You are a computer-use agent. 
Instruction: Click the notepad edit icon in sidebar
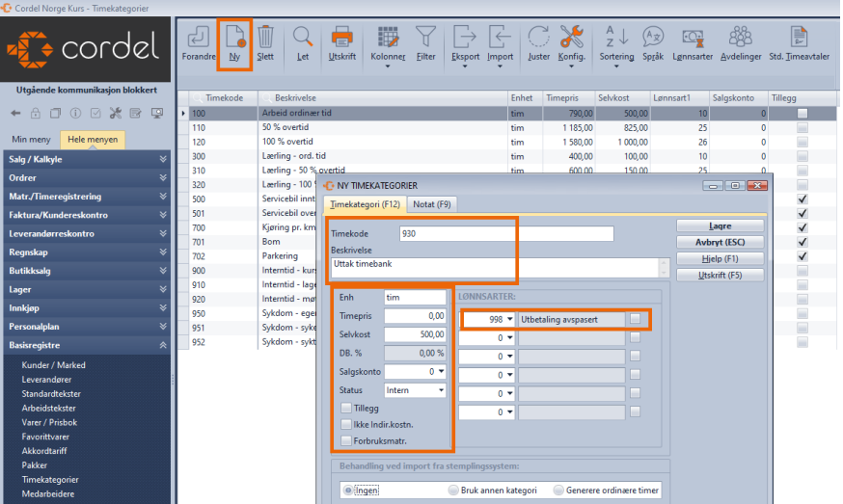pos(135,114)
